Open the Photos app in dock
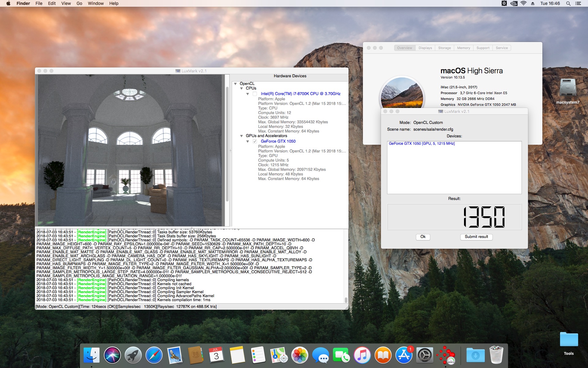This screenshot has width=588, height=368. click(x=300, y=355)
